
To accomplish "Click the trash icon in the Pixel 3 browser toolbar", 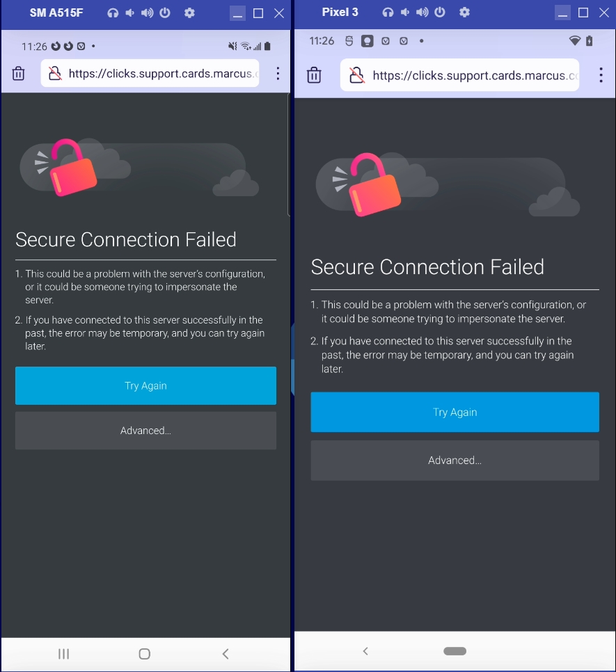I will [x=314, y=74].
